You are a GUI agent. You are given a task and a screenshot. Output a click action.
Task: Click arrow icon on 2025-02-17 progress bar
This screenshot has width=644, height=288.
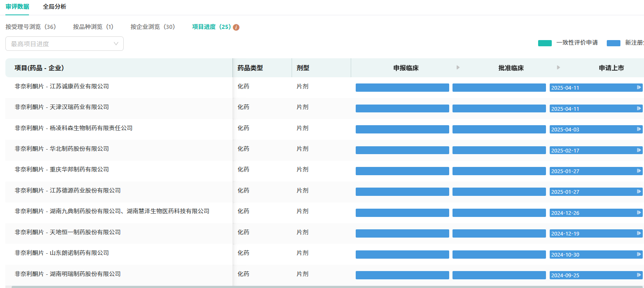tap(639, 150)
